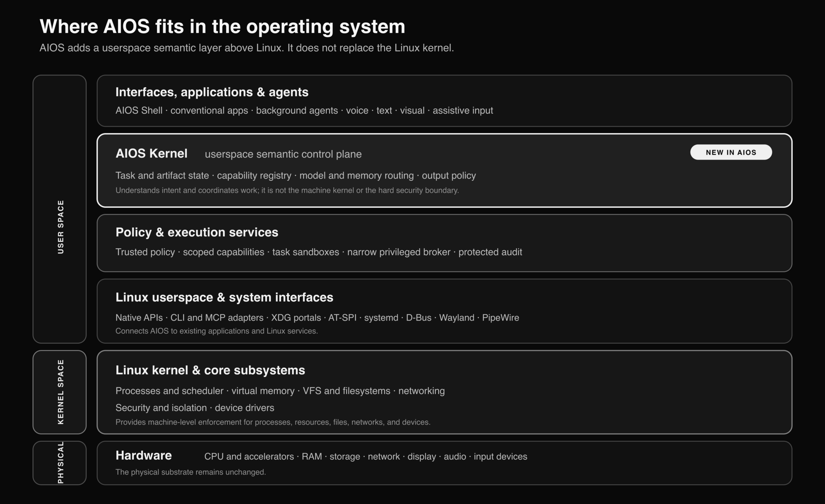825x504 pixels.
Task: Click line 'Security and isolation · device drivers'
Action: pyautogui.click(x=195, y=407)
